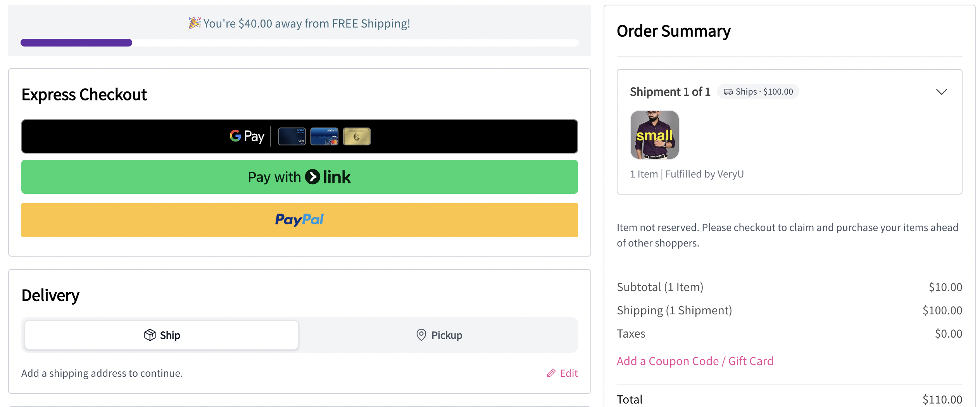The image size is (980, 407).
Task: Switch delivery method to Pickup
Action: 439,335
